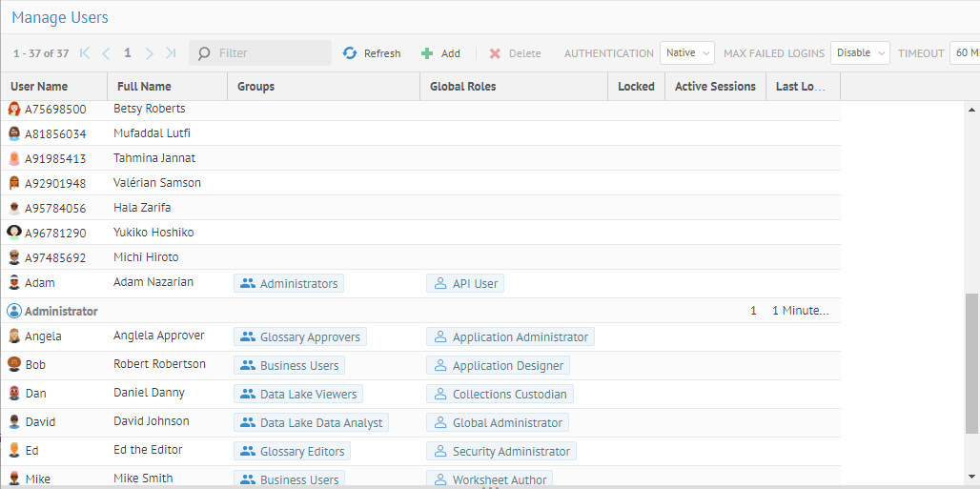This screenshot has width=980, height=489.
Task: Click the previous page arrow
Action: click(106, 53)
